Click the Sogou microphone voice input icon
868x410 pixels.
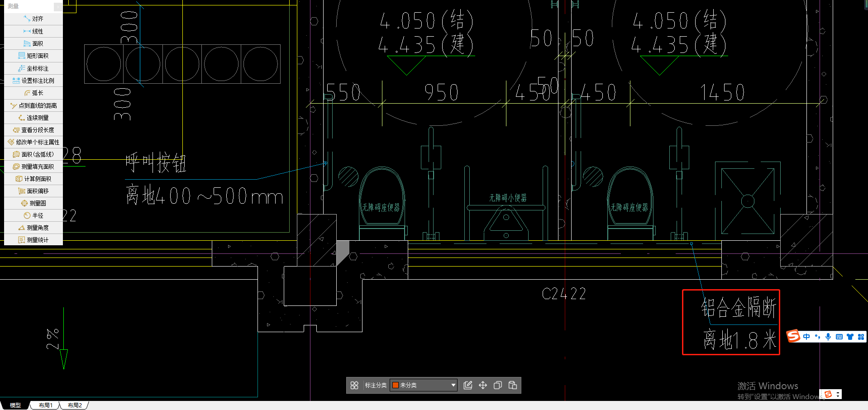[828, 336]
